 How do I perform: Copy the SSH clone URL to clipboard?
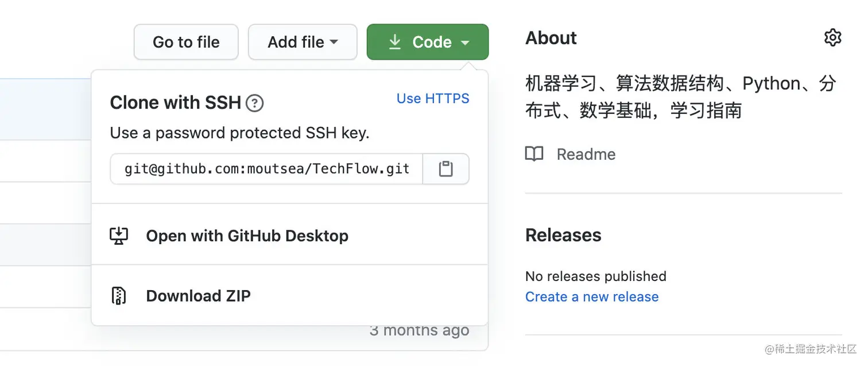(x=446, y=169)
